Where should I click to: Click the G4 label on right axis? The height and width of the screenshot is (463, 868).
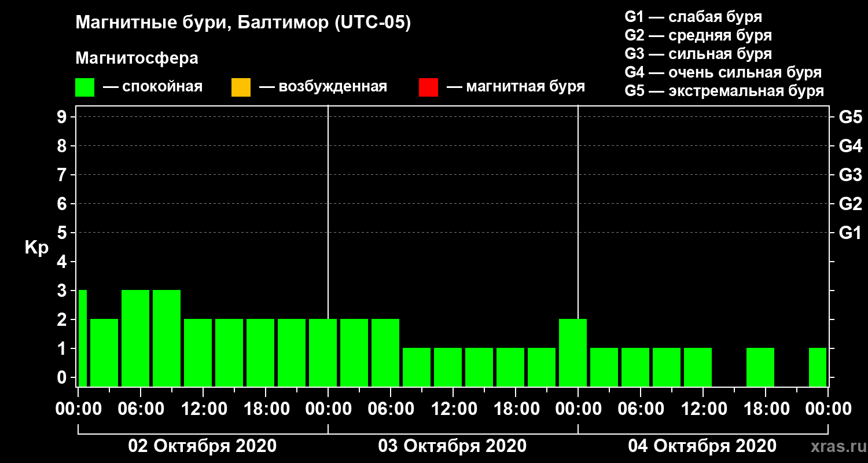[x=850, y=146]
